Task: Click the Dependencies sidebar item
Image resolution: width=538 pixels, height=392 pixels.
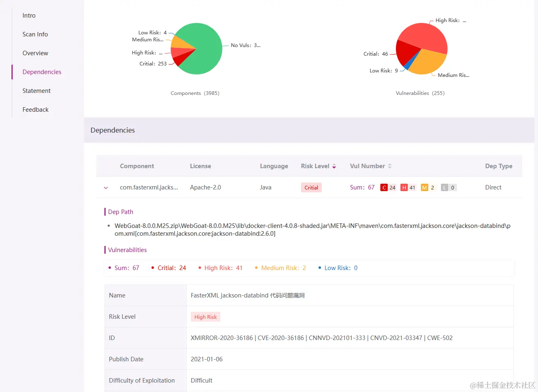Action: (x=42, y=72)
